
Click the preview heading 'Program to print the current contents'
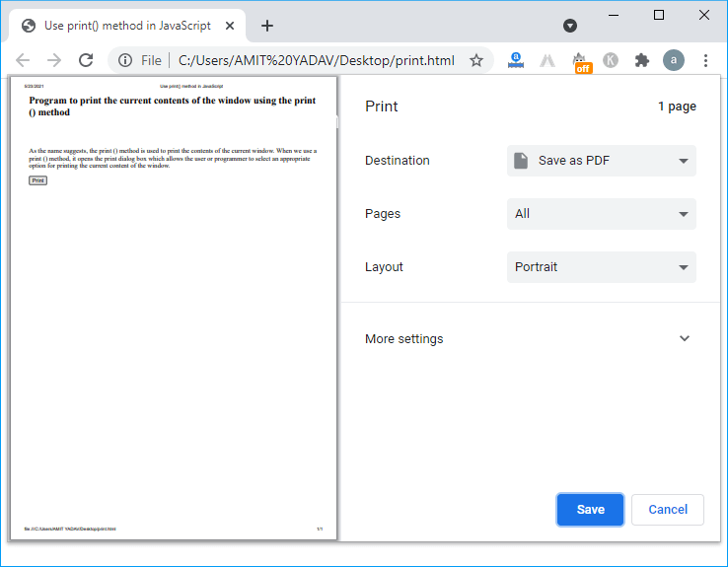[173, 106]
